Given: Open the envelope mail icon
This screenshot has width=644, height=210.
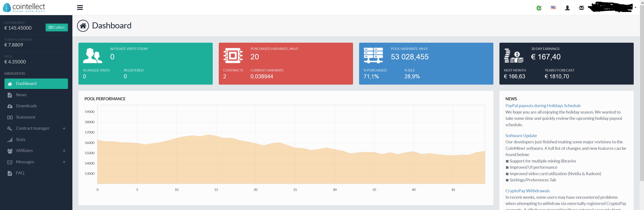Looking at the screenshot, I should click(x=581, y=8).
